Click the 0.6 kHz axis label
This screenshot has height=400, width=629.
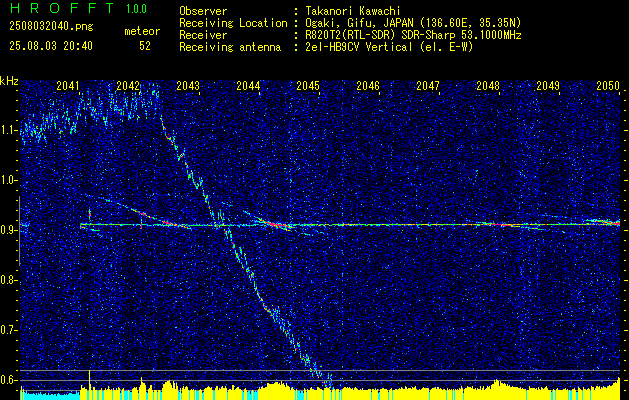click(x=9, y=380)
